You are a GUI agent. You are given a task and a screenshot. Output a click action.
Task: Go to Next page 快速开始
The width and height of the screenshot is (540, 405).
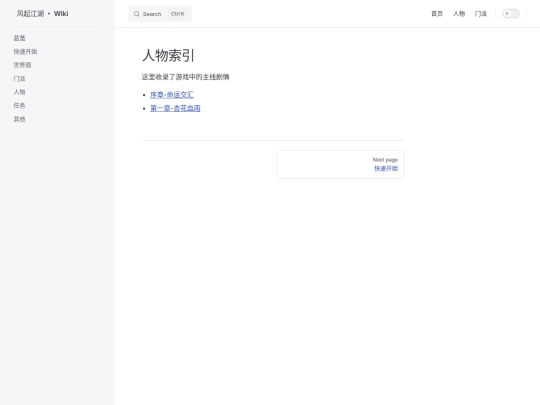pos(341,165)
